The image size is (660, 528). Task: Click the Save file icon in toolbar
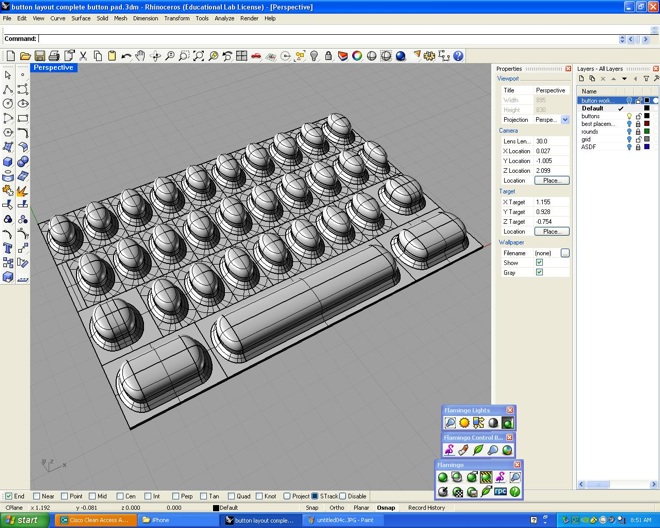pyautogui.click(x=39, y=56)
